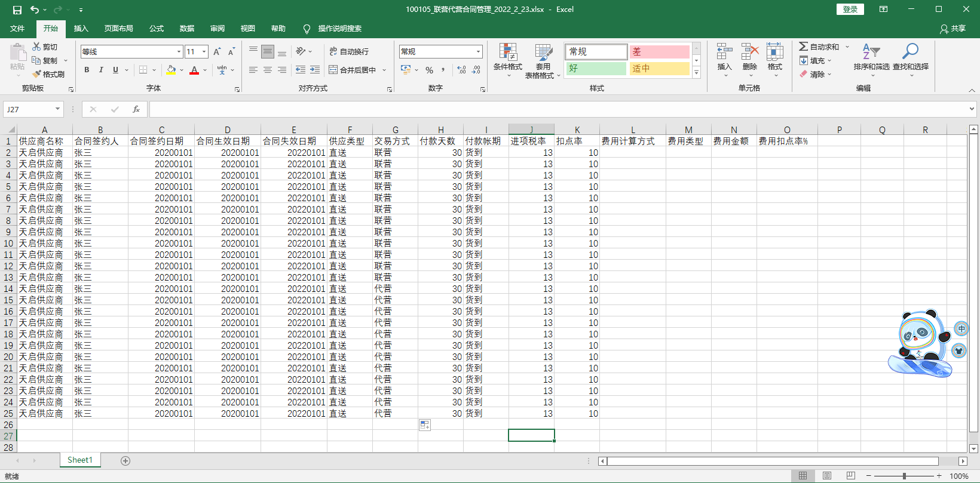This screenshot has height=483, width=980.
Task: Click the Conditional Formatting icon
Action: [508, 53]
